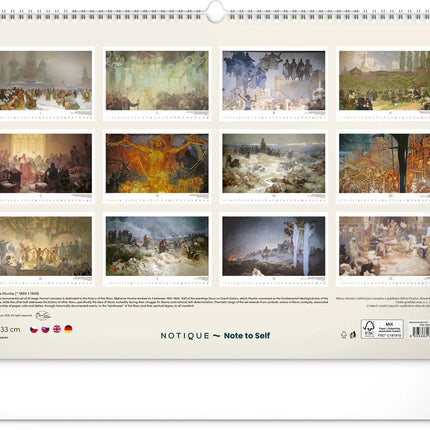
Task: Click the Mucha signature mark
Action: 43,315
